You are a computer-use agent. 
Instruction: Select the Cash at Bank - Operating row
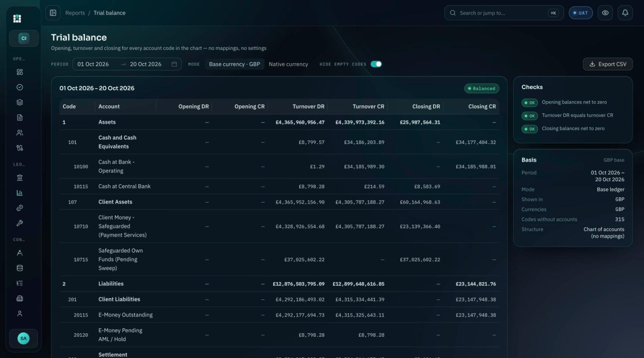click(279, 166)
